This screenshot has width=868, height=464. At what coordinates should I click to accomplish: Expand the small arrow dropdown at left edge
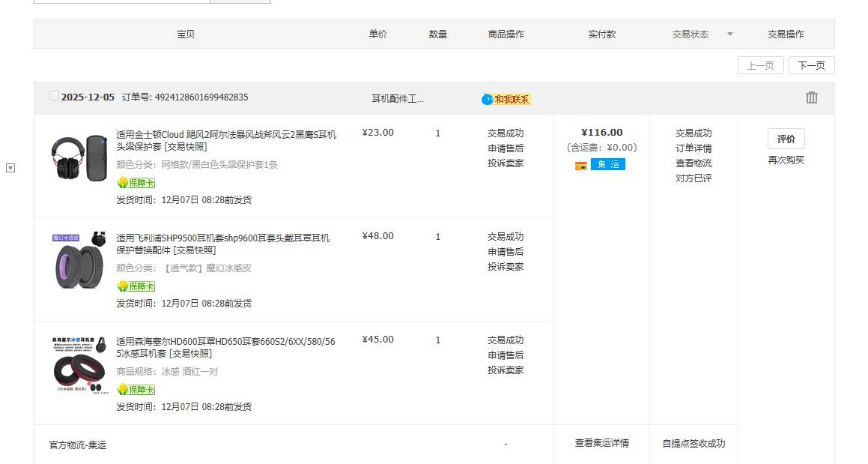tap(10, 168)
